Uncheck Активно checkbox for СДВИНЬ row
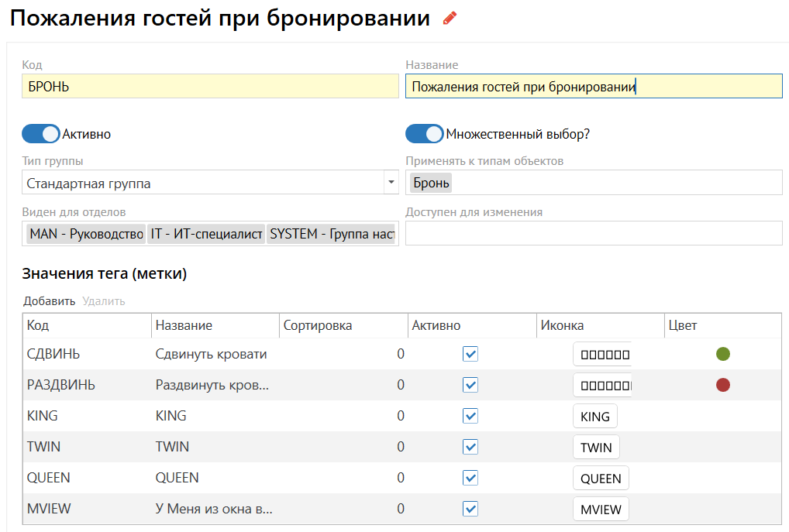789x532 pixels. pos(470,354)
